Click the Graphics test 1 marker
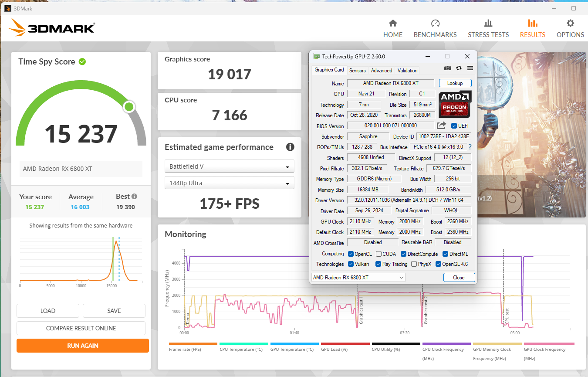Image resolution: width=588 pixels, height=377 pixels. click(x=361, y=310)
